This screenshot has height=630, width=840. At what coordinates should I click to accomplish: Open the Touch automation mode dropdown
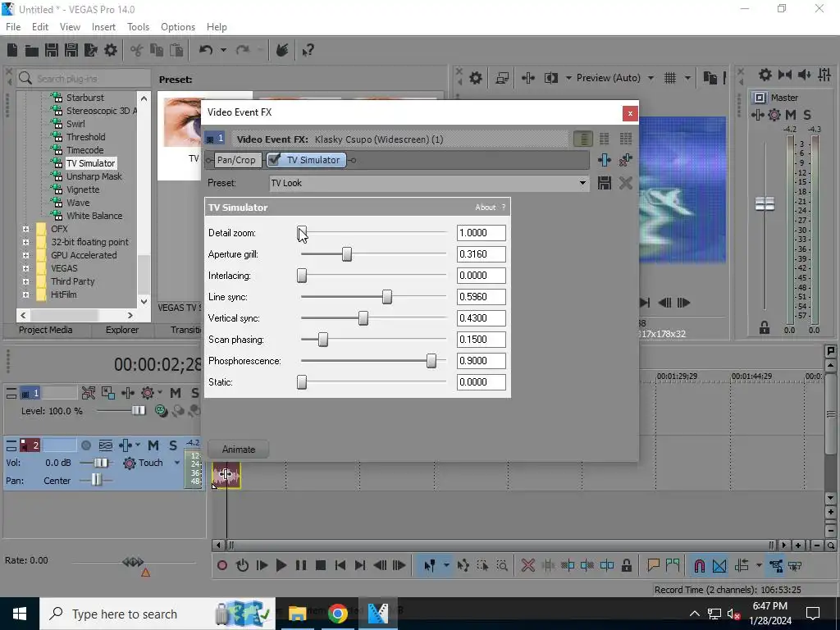tap(177, 463)
